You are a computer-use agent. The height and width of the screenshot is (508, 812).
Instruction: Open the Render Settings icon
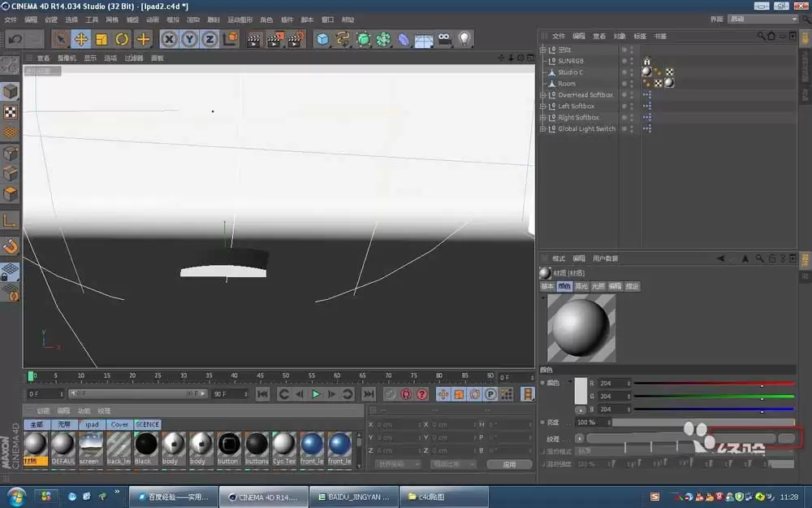point(295,38)
